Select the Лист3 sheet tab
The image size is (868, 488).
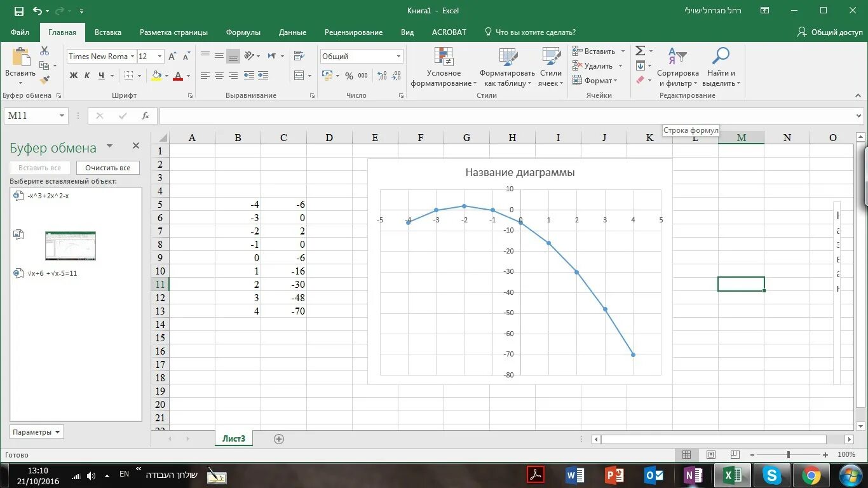(233, 438)
